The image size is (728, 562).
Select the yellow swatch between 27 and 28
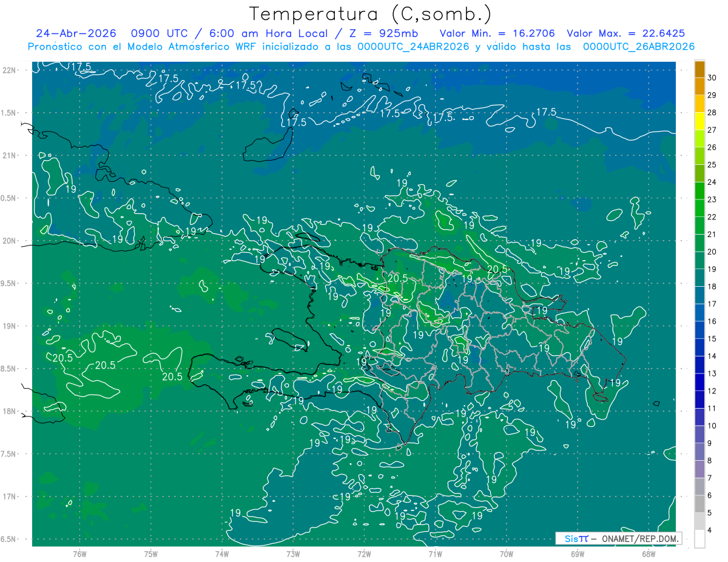point(699,121)
